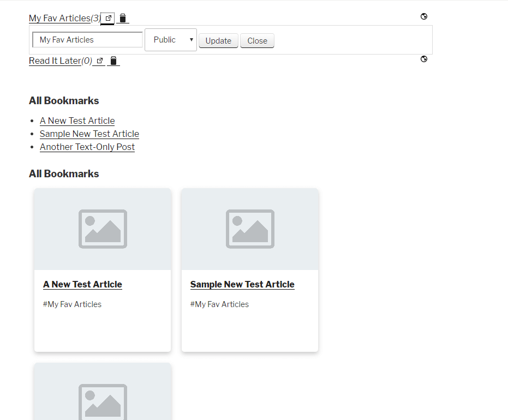Open A New Test Article in bookmarks list

[x=77, y=121]
